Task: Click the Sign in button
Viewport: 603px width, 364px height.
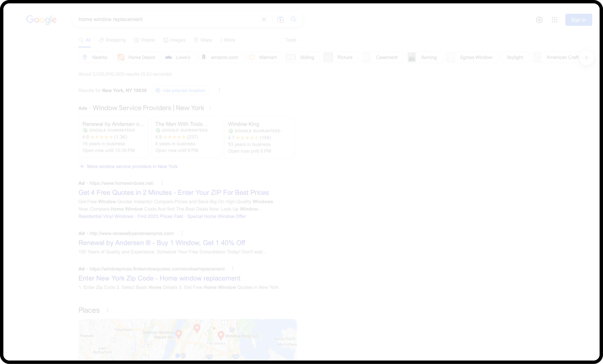Action: click(579, 20)
